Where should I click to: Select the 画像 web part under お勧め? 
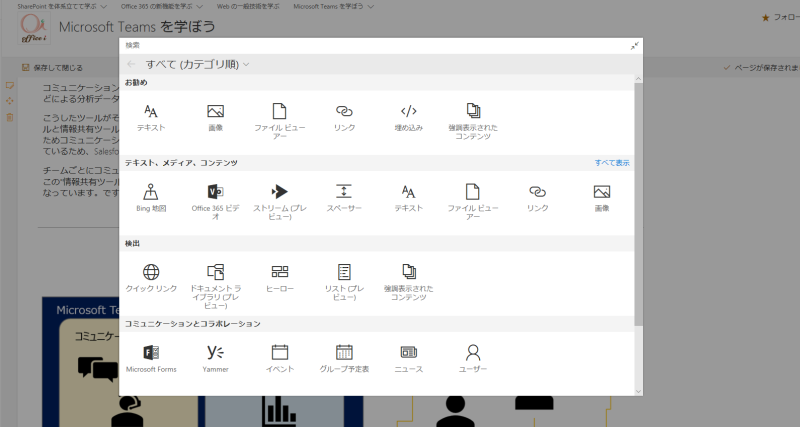(215, 118)
